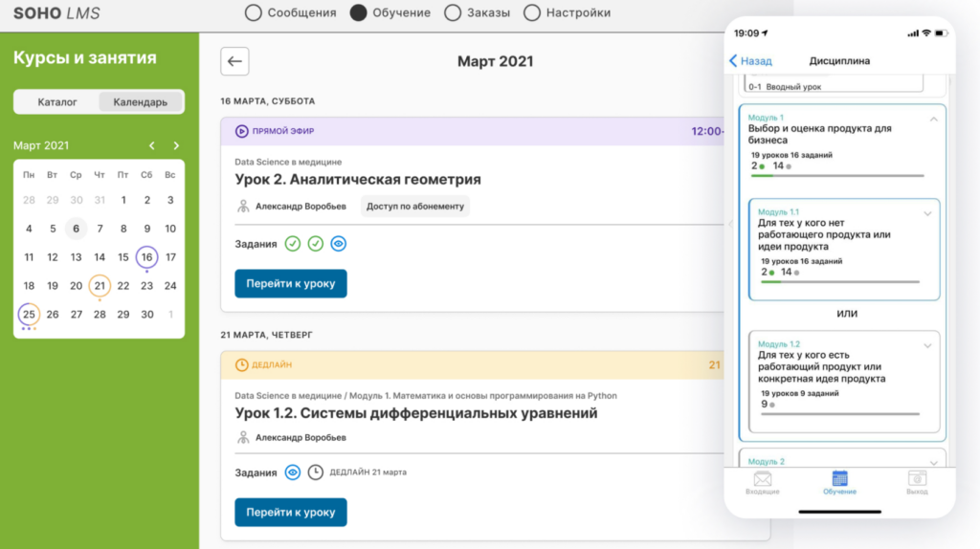The height and width of the screenshot is (549, 980).
Task: Open Входящие mail icon in phone tab bar
Action: coord(763,479)
